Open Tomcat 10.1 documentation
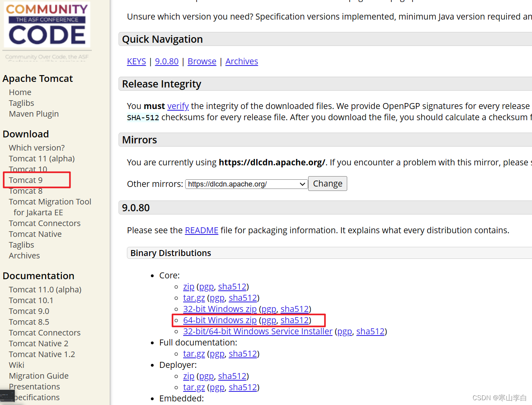This screenshot has width=532, height=405. [31, 300]
